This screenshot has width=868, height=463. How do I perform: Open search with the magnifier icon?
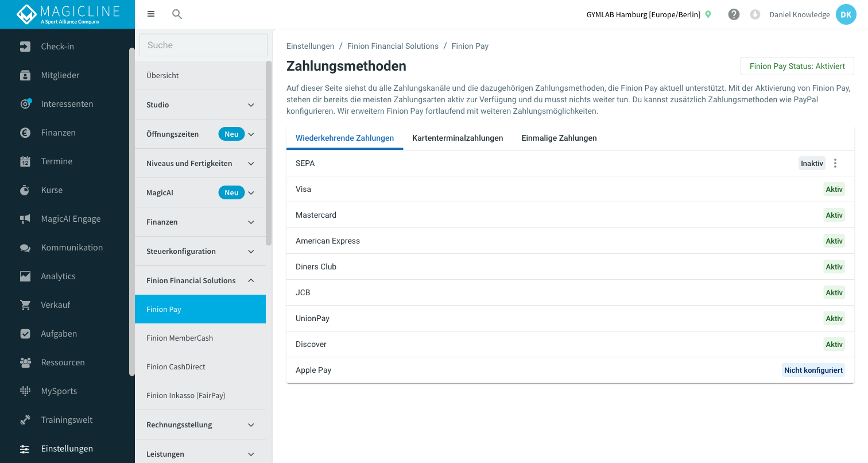[177, 14]
